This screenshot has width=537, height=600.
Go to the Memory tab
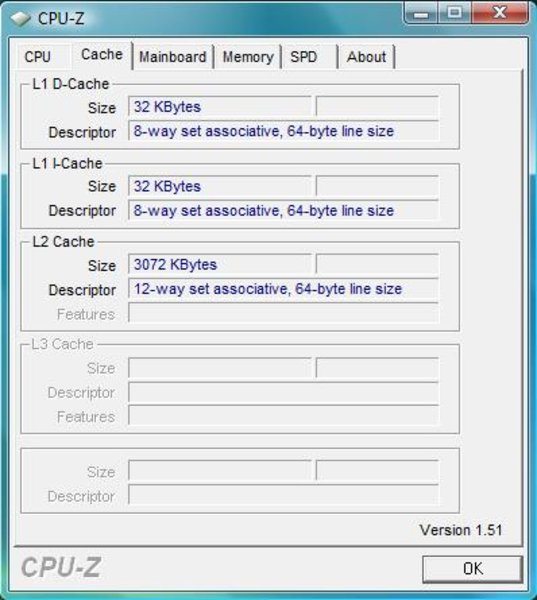tap(248, 57)
